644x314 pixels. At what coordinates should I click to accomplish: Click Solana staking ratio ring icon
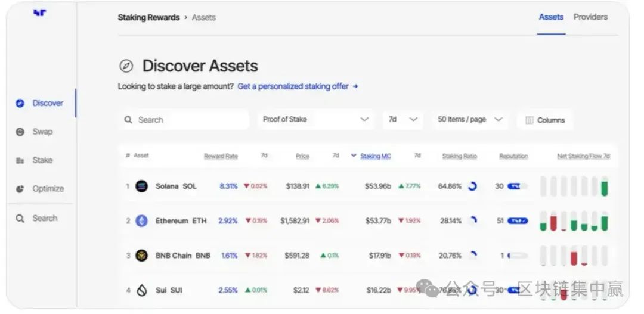point(472,186)
